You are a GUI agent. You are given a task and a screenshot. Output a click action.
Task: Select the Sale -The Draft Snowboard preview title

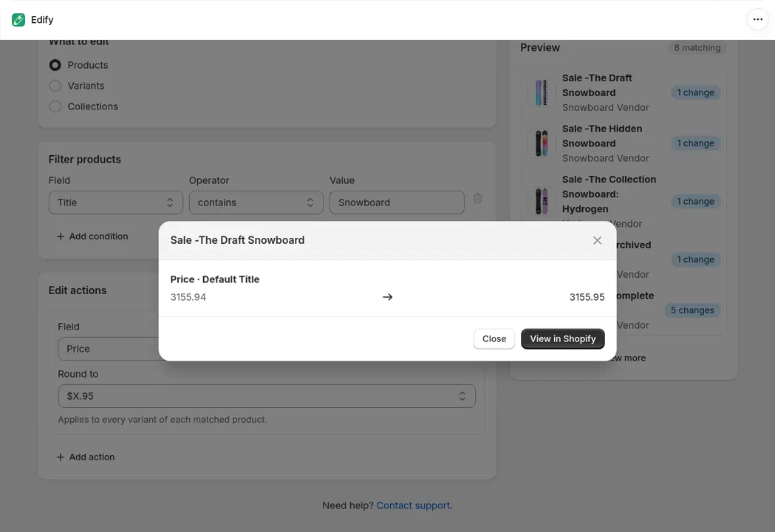click(x=597, y=86)
